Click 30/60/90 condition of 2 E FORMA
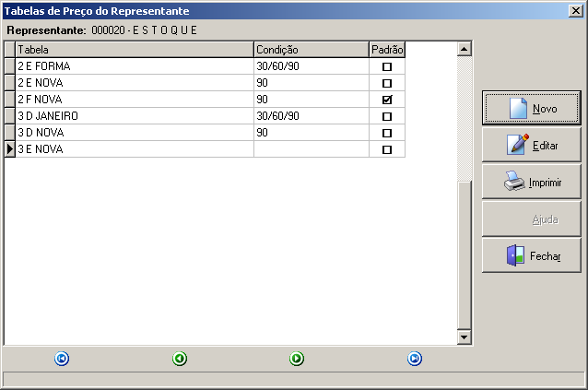 click(x=312, y=66)
